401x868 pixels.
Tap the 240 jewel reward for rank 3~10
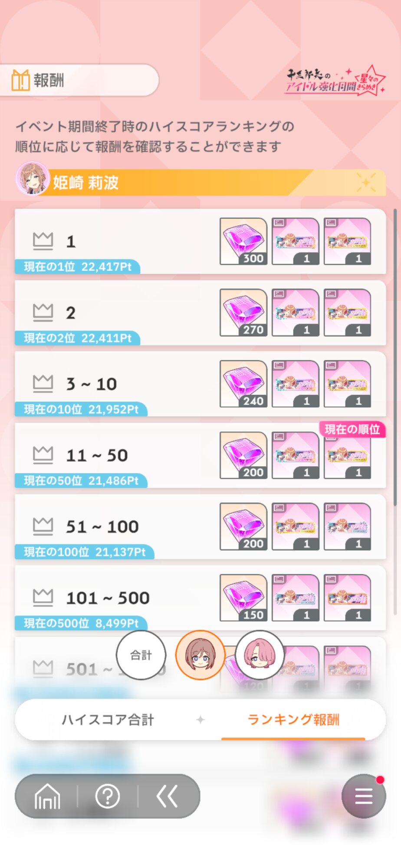(x=243, y=384)
